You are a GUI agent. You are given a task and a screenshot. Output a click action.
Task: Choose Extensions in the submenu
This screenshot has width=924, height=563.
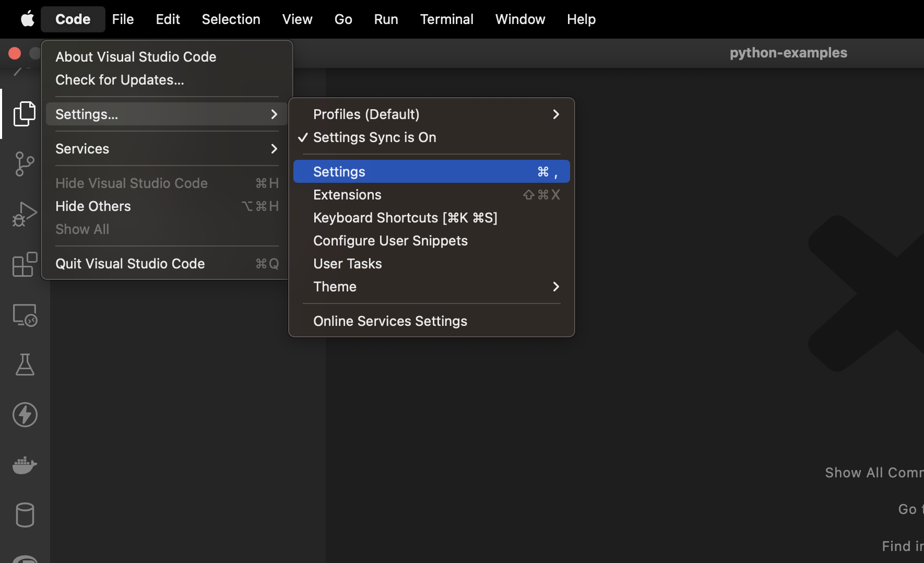pos(431,195)
